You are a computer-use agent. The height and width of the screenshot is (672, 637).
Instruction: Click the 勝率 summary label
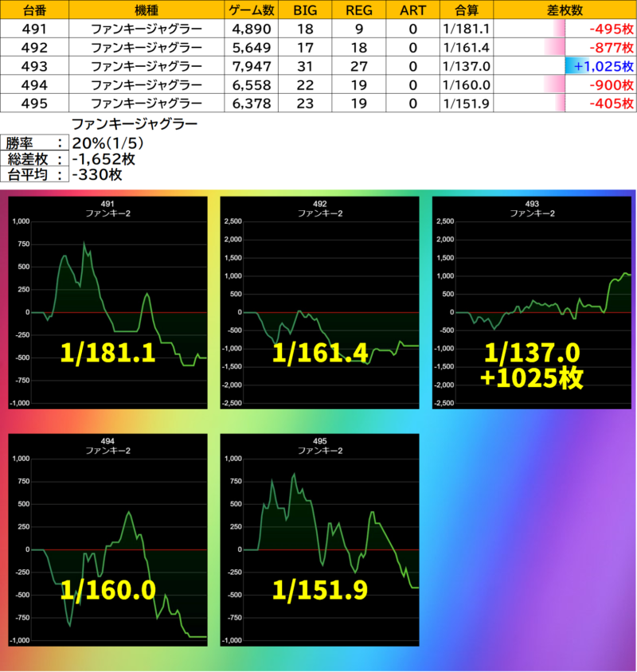(34, 143)
